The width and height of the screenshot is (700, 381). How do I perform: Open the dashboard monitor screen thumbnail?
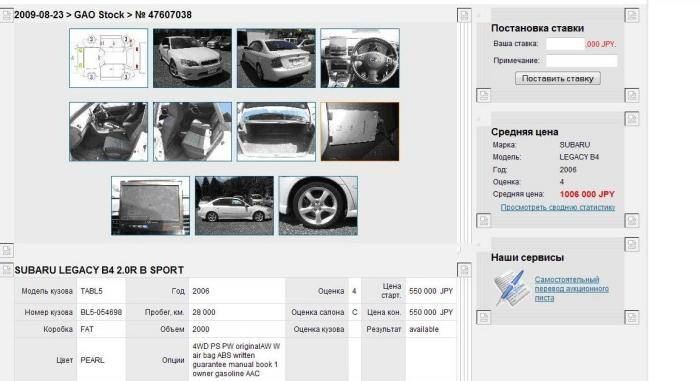pos(150,206)
